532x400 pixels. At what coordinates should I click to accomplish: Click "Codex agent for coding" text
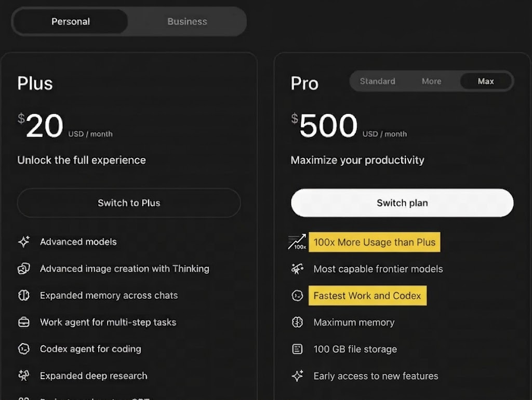point(90,349)
